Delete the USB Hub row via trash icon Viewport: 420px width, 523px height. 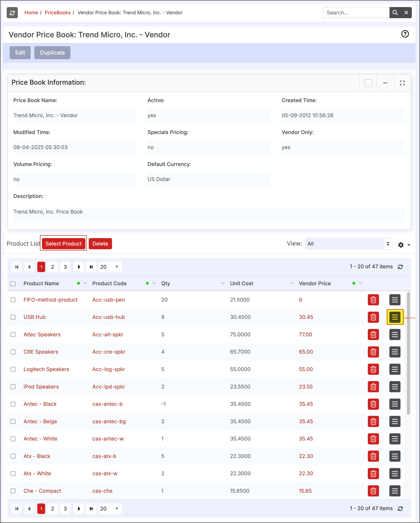pos(373,317)
